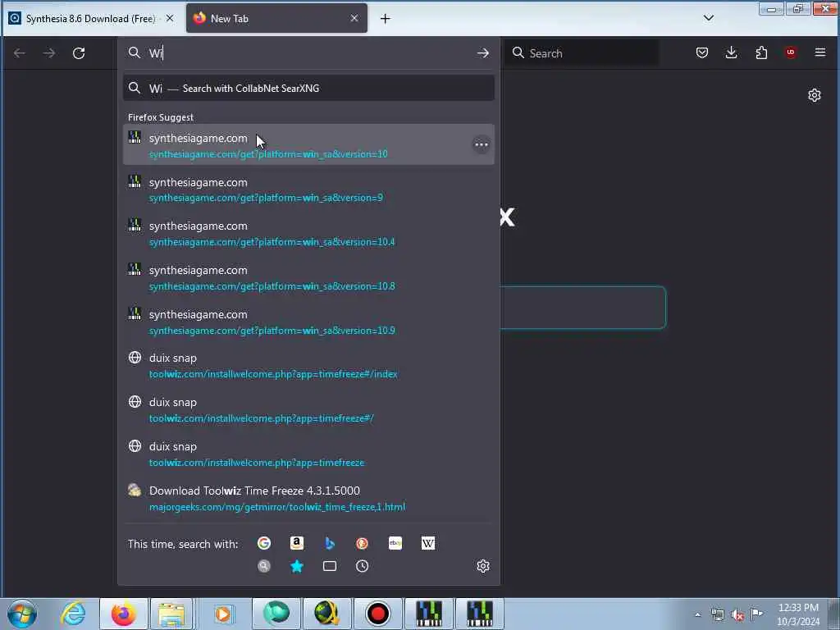
Task: Open duix snap suggestion ending in timefreeze#/index
Action: pyautogui.click(x=308, y=366)
